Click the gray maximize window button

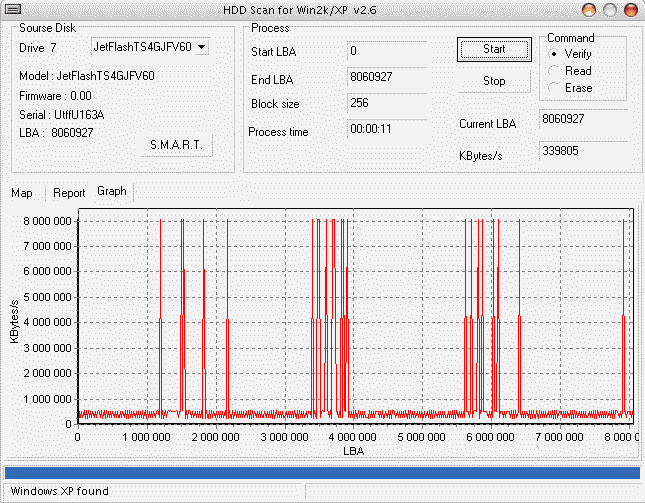click(610, 9)
